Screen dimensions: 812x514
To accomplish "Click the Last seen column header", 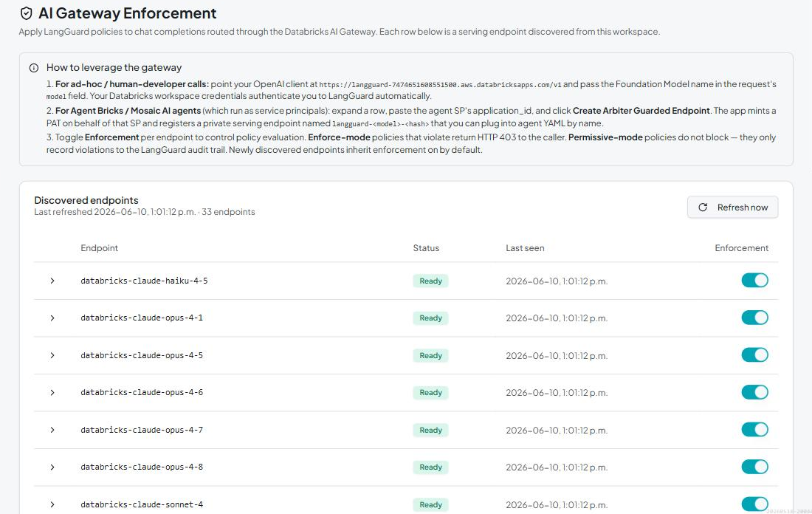I will click(525, 248).
